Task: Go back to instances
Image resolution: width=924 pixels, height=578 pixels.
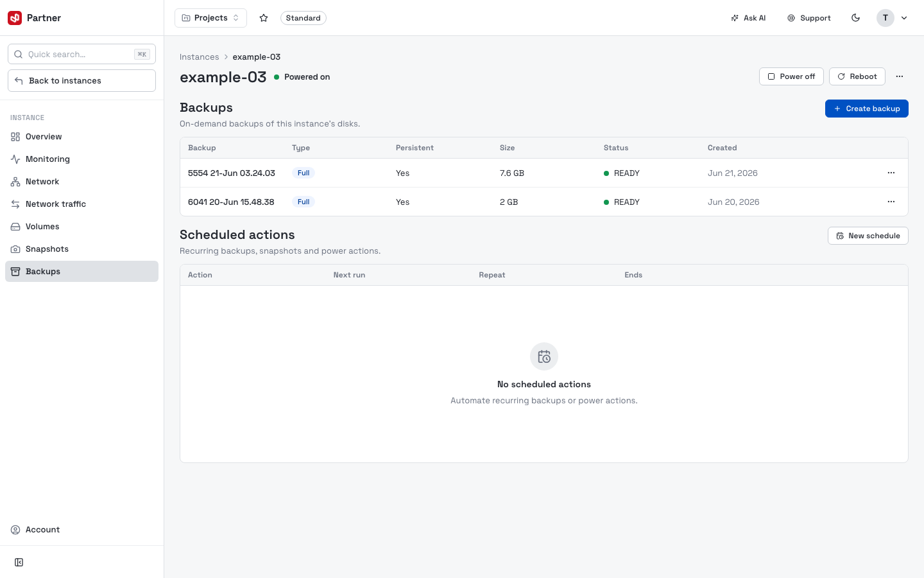Action: tap(81, 80)
